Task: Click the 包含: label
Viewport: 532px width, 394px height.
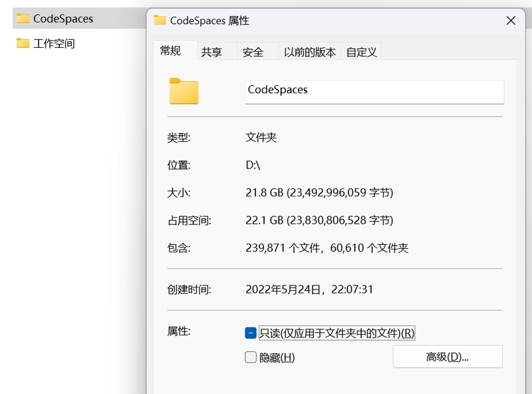Action: tap(179, 248)
